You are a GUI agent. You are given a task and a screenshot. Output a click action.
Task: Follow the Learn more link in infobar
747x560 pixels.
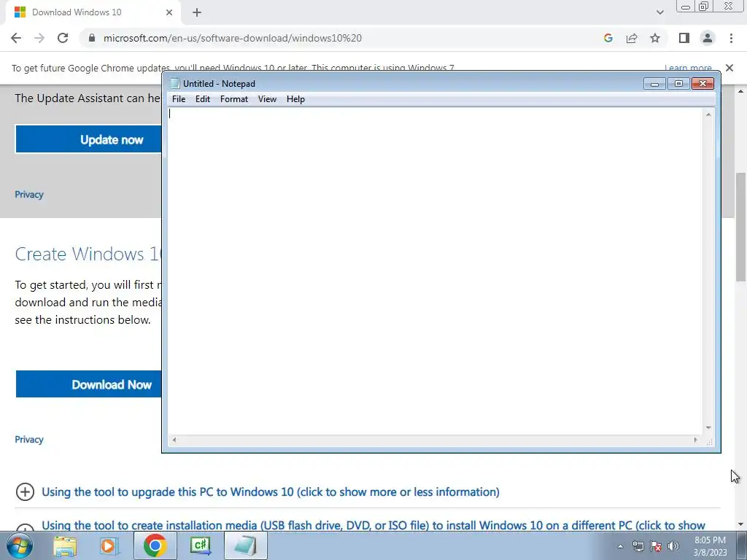[x=688, y=68]
